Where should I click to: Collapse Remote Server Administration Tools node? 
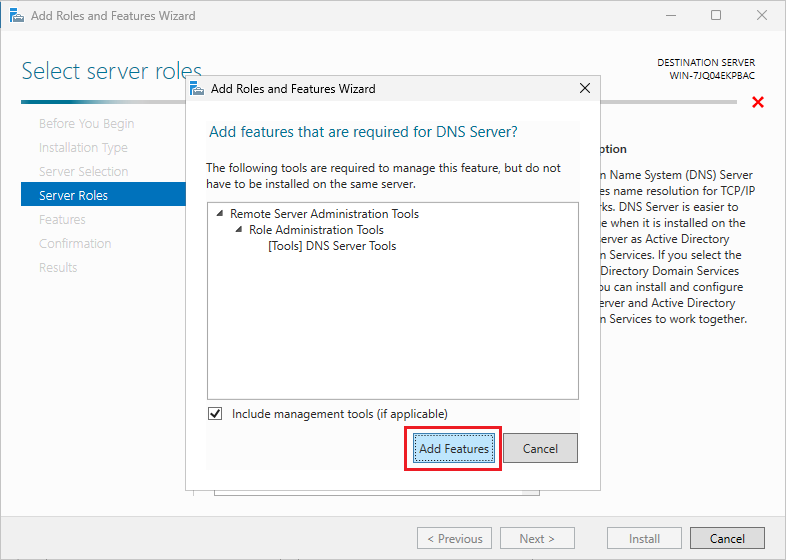click(x=220, y=214)
